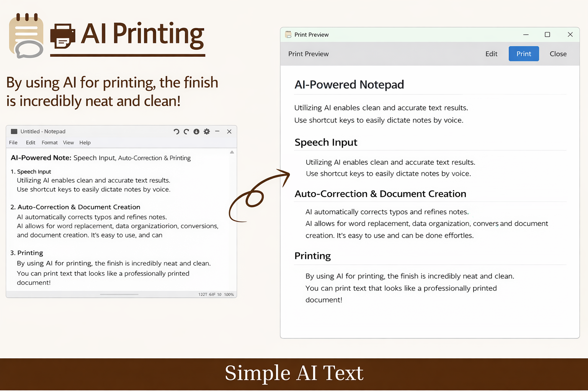The width and height of the screenshot is (588, 392).
Task: Click the 100% zoom indicator
Action: tap(229, 294)
